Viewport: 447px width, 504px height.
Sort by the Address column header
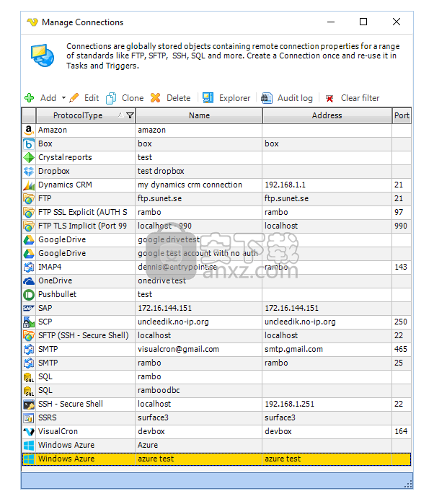pyautogui.click(x=327, y=115)
